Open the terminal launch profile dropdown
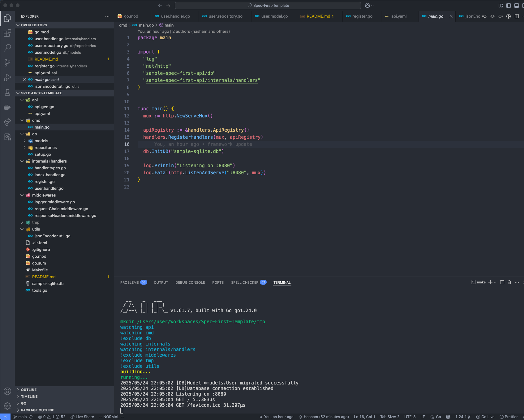This screenshot has width=524, height=420. [495, 282]
